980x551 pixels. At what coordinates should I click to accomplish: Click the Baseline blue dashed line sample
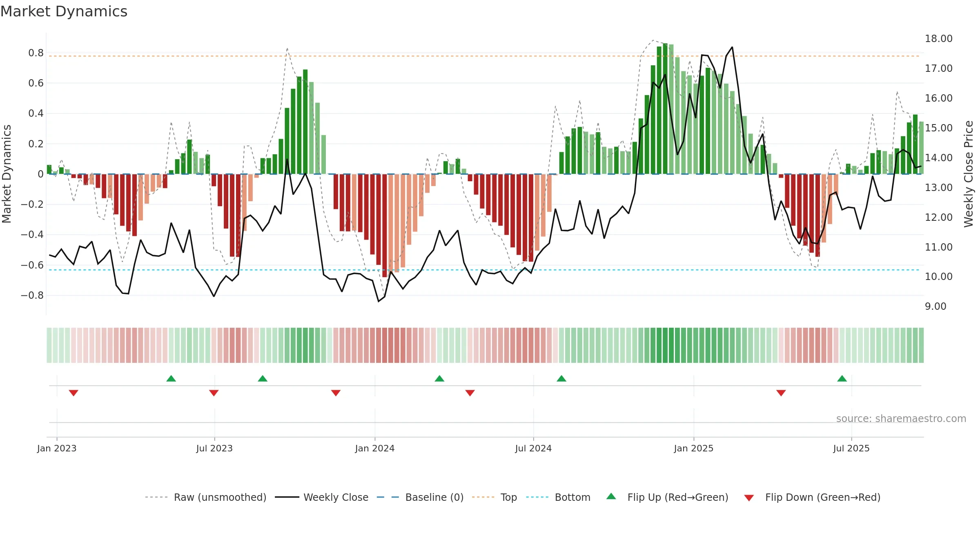coord(388,497)
